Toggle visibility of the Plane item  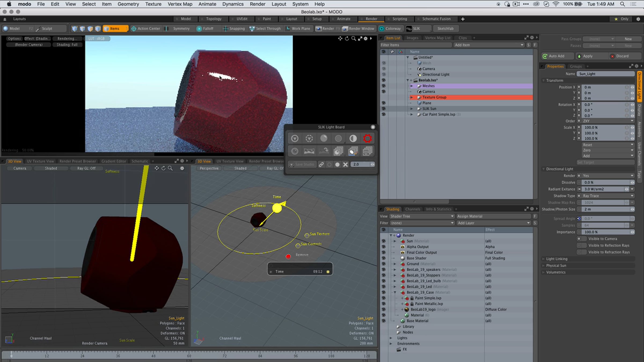click(383, 103)
